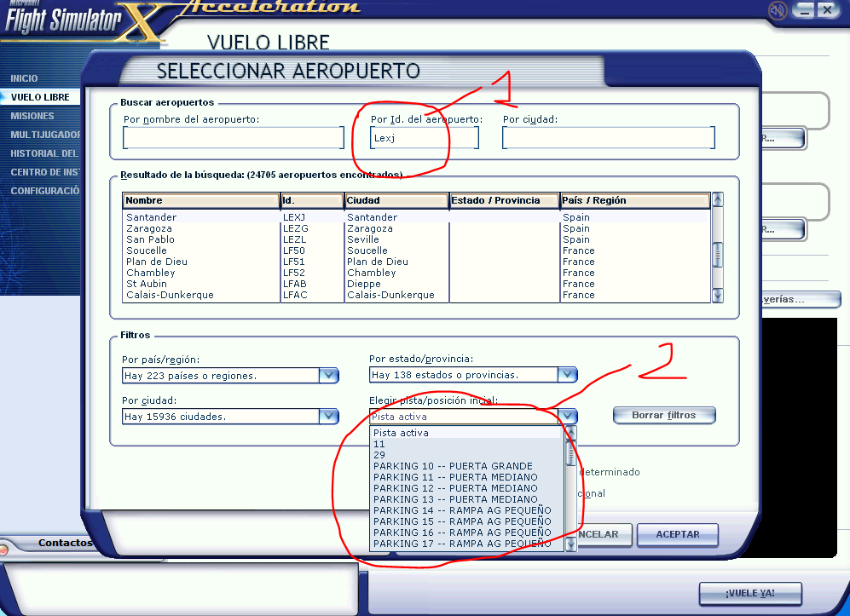The image size is (850, 616).
Task: Expand the Por estado/provincia filter dropdown
Action: 567,375
